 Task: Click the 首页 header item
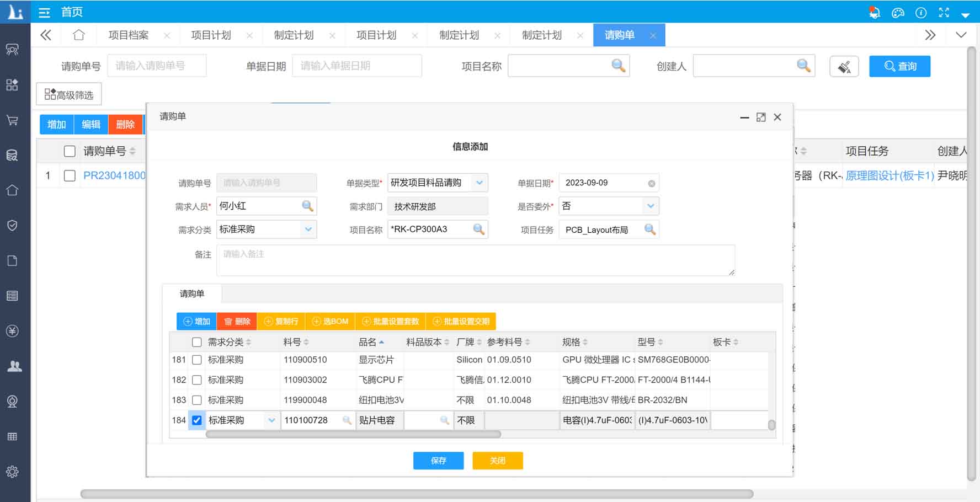72,12
